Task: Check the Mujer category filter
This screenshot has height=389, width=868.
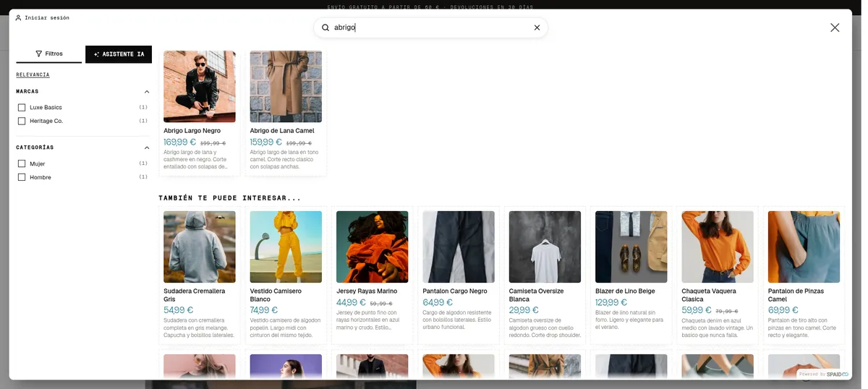Action: [x=22, y=163]
